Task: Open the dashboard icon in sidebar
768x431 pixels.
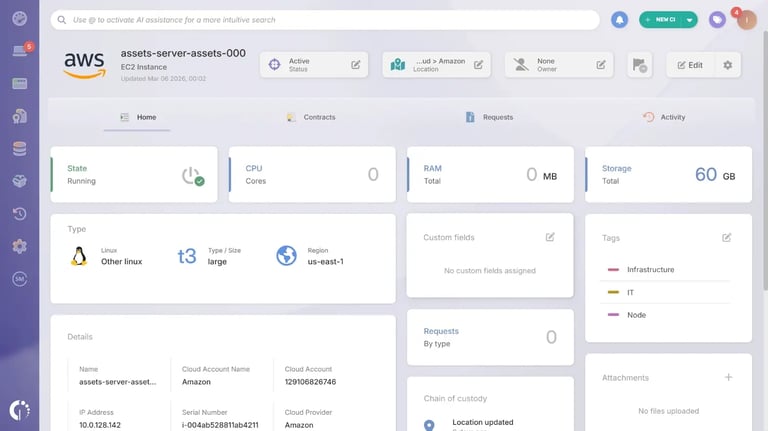Action: click(x=20, y=19)
